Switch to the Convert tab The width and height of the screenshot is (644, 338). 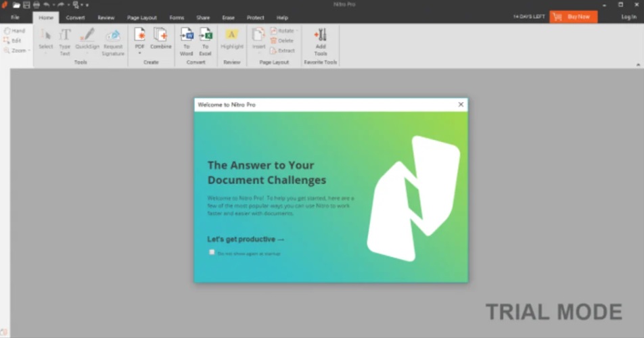click(x=75, y=18)
